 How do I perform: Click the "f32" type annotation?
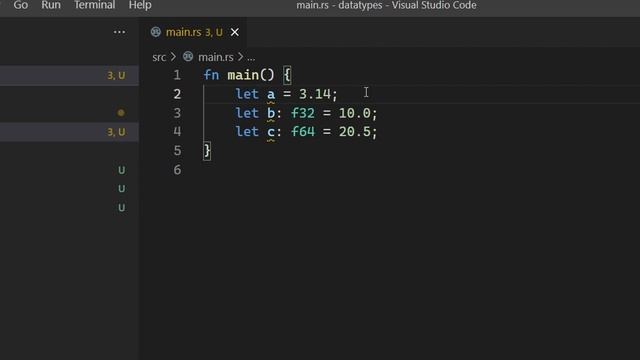pos(303,113)
